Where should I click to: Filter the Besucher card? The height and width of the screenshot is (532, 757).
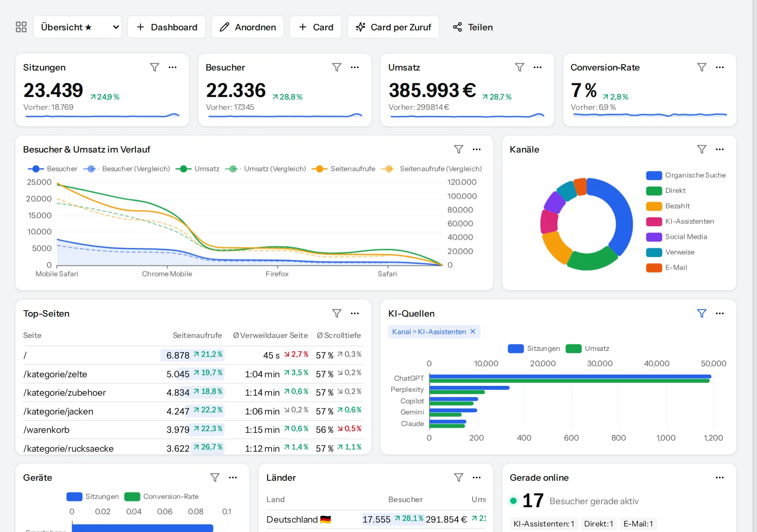pos(337,67)
